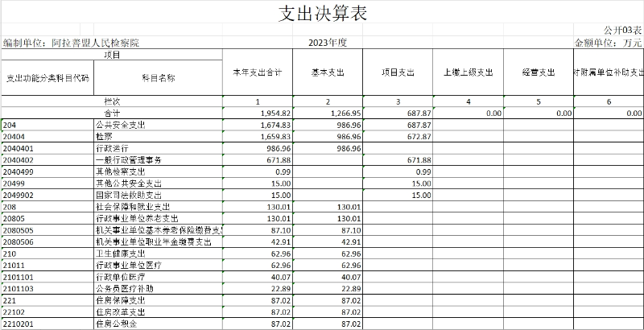Viewport: 644px width, 330px height.
Task: Select the 其他检察支出 cell
Action: pyautogui.click(x=159, y=171)
